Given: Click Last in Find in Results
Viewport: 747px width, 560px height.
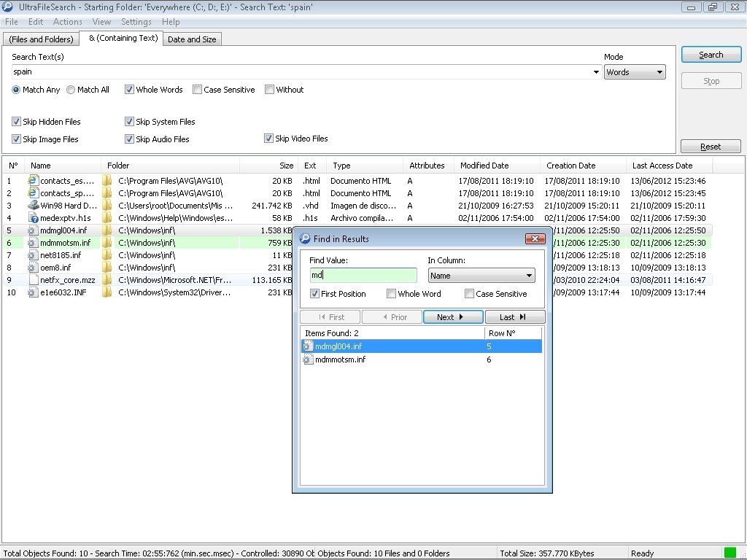Looking at the screenshot, I should [515, 317].
